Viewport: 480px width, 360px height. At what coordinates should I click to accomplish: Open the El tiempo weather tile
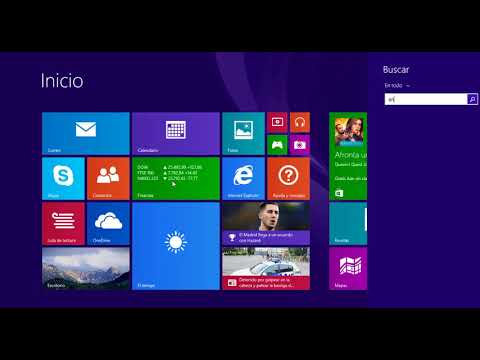tap(176, 246)
